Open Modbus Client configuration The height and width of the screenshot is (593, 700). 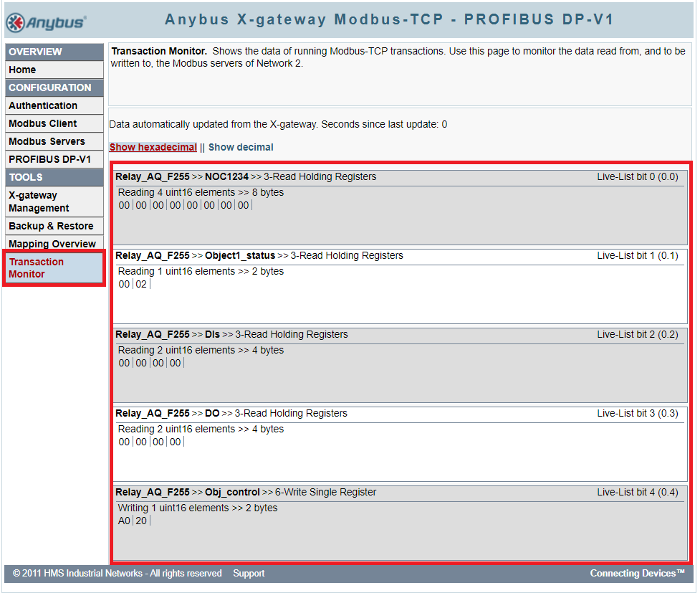click(54, 123)
